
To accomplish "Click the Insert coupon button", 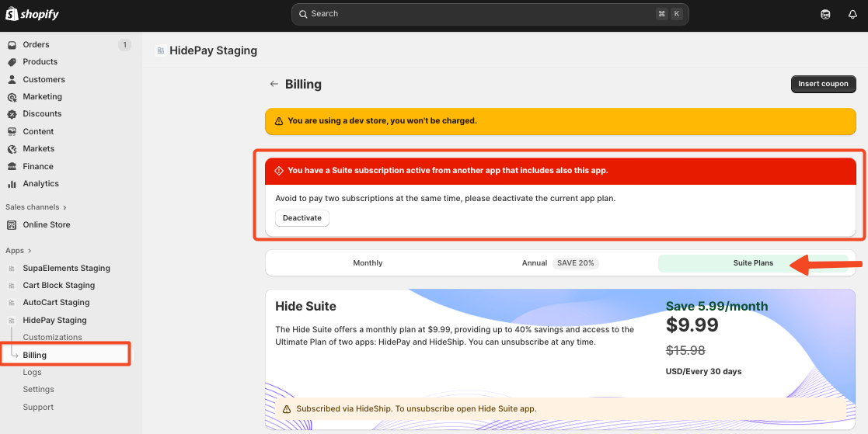I will tap(823, 84).
